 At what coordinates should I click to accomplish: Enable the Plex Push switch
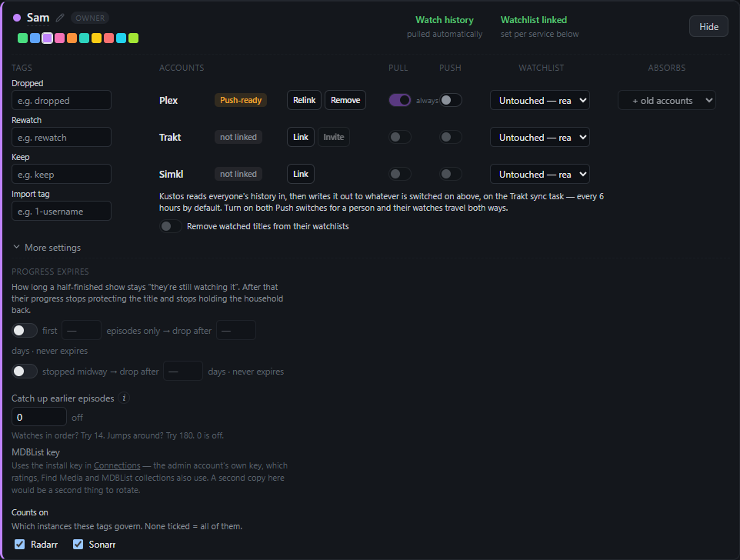tap(451, 100)
